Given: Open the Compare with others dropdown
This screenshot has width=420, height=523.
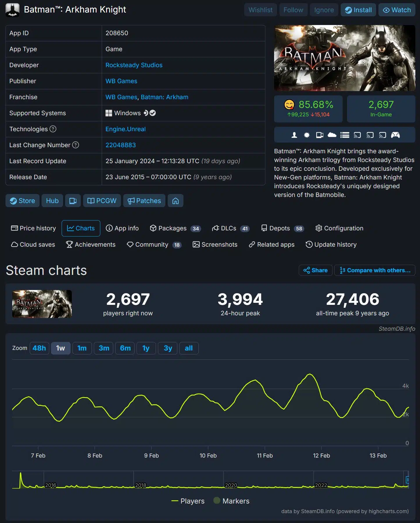Looking at the screenshot, I should pyautogui.click(x=375, y=270).
